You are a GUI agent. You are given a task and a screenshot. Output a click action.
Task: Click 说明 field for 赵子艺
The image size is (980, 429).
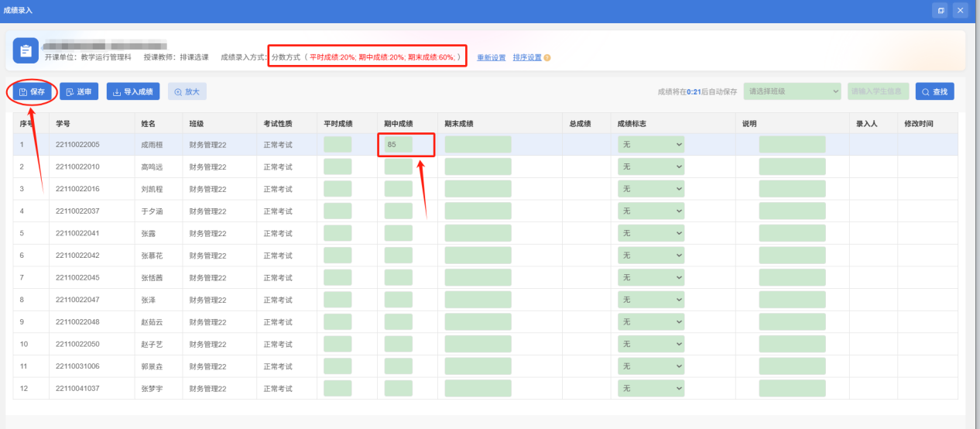(792, 344)
